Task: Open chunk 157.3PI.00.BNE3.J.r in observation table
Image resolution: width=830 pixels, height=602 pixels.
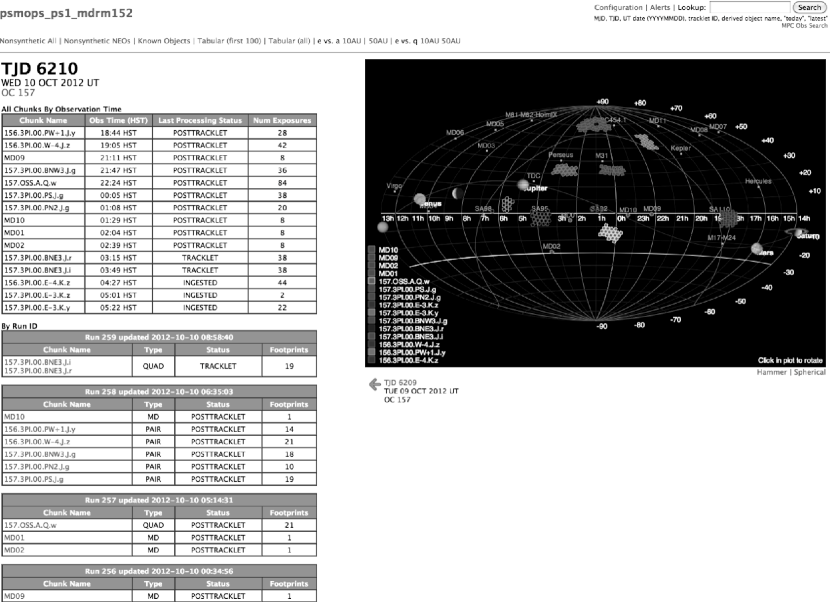Action: [38, 258]
